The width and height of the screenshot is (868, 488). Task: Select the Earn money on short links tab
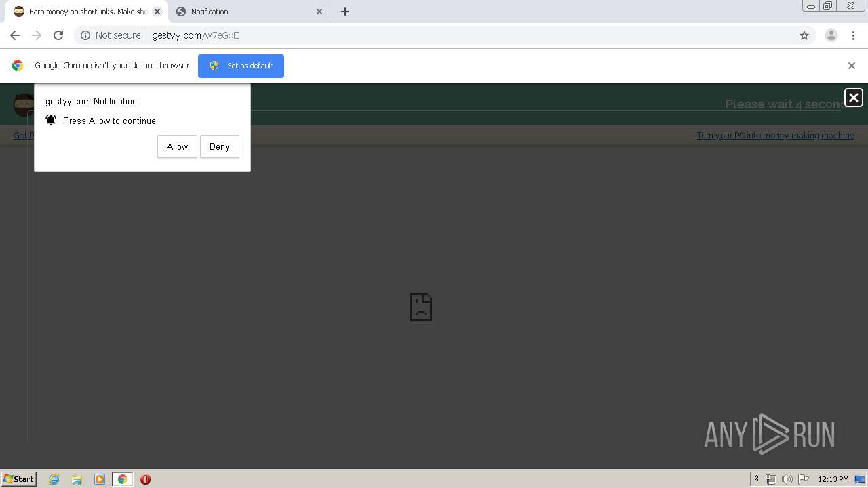click(87, 12)
